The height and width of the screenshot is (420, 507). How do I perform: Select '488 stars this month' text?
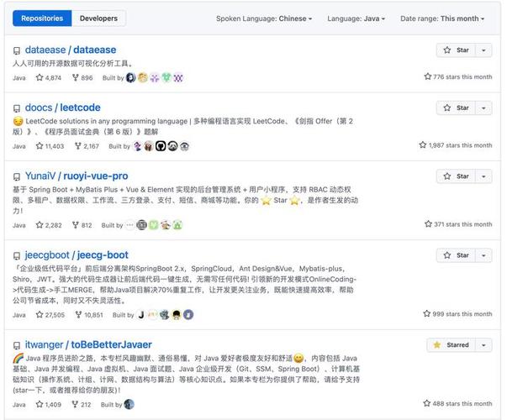pos(462,403)
